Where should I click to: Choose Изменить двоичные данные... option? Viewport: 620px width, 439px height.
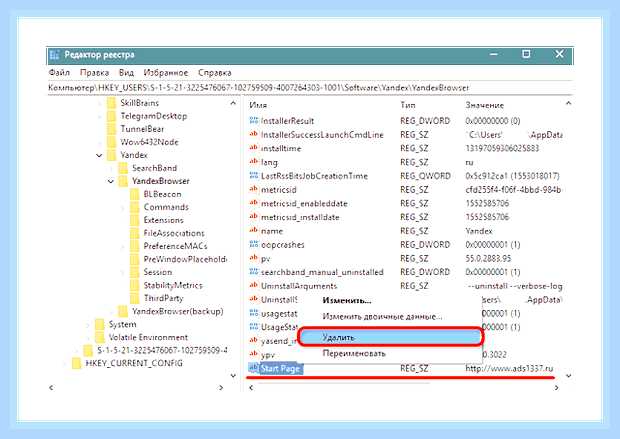[382, 316]
